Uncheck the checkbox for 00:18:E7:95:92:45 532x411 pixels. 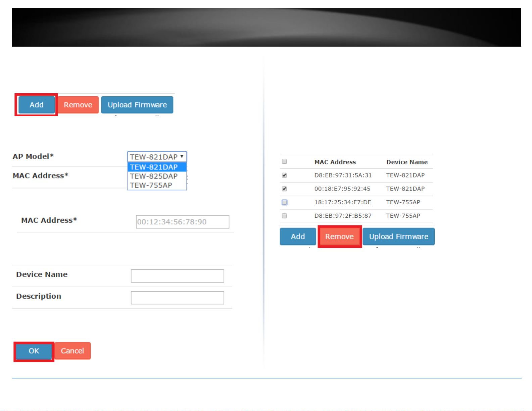click(284, 189)
